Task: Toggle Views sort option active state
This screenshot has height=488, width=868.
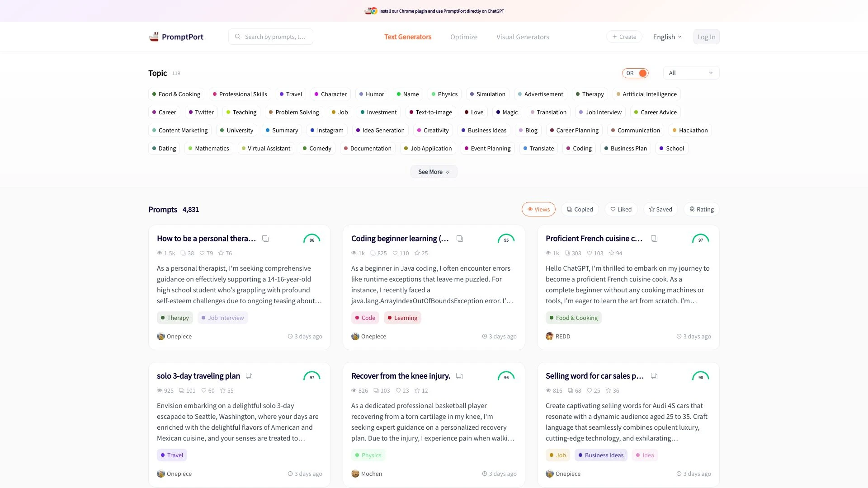Action: point(538,209)
